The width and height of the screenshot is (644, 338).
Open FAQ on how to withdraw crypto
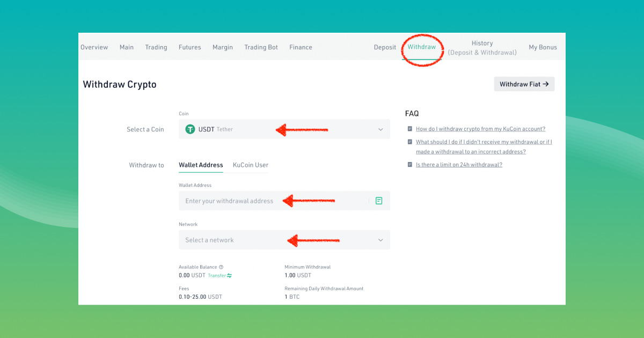coord(480,129)
